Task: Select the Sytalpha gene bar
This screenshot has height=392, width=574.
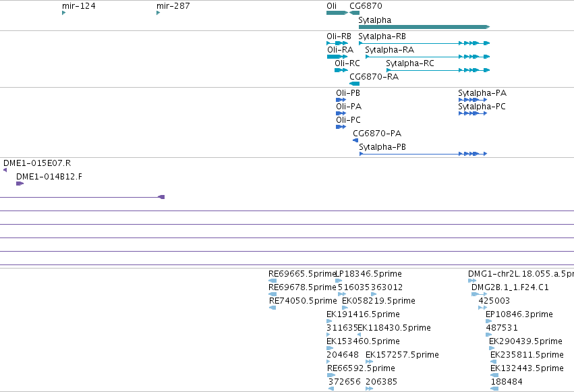Action: 424,27
